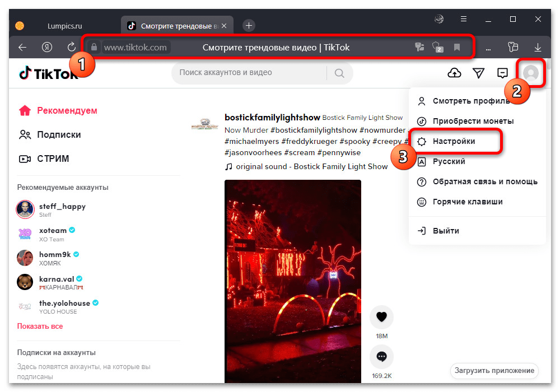This screenshot has height=392, width=560.
Task: Like the video with heart icon
Action: (x=382, y=317)
